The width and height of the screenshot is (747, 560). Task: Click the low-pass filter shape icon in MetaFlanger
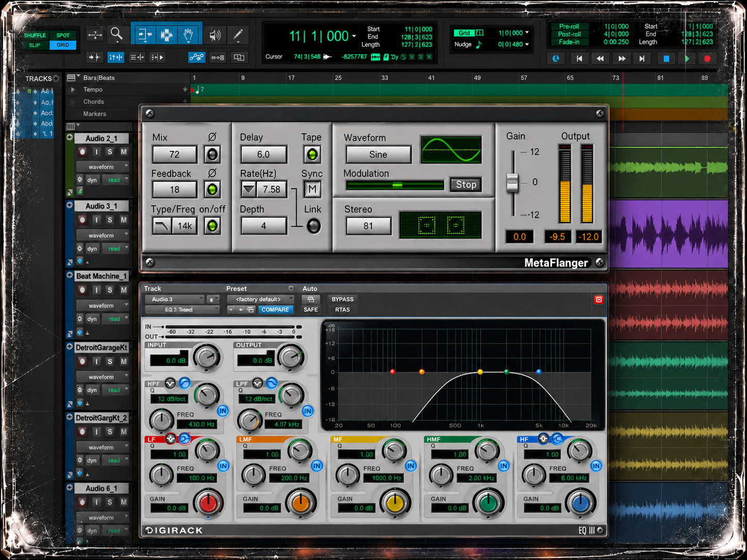pos(162,225)
